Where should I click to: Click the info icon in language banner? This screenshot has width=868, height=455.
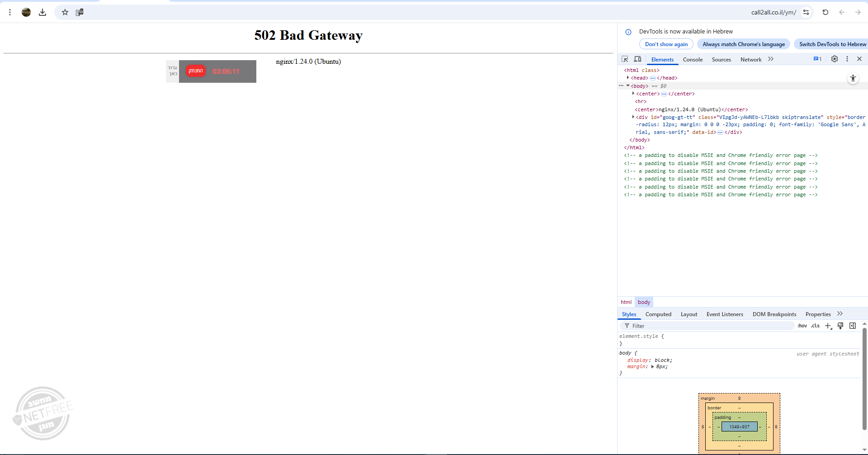click(x=628, y=32)
